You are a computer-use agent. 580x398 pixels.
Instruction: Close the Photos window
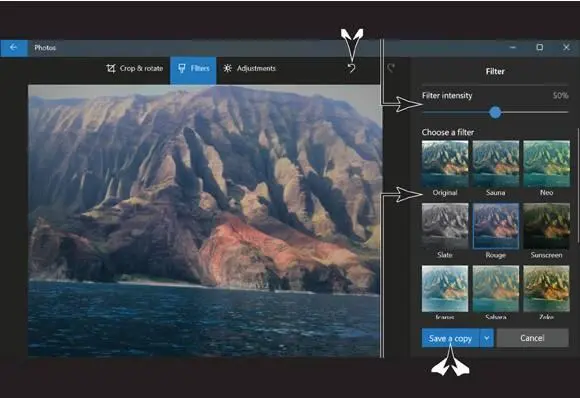[x=566, y=47]
